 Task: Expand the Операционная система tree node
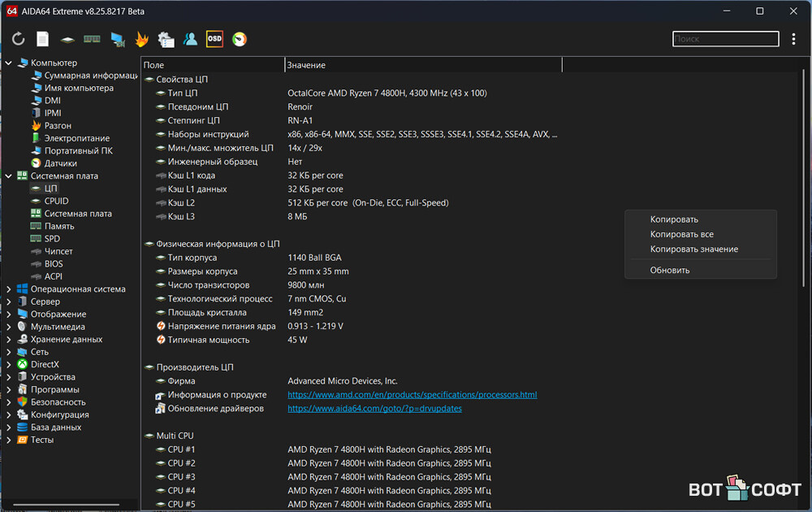tap(9, 289)
